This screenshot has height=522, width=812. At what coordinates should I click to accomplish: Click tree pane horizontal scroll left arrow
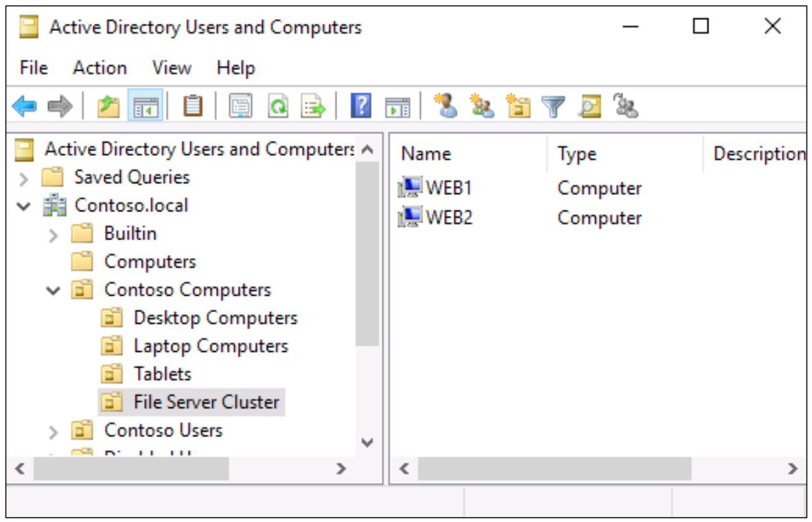[20, 468]
